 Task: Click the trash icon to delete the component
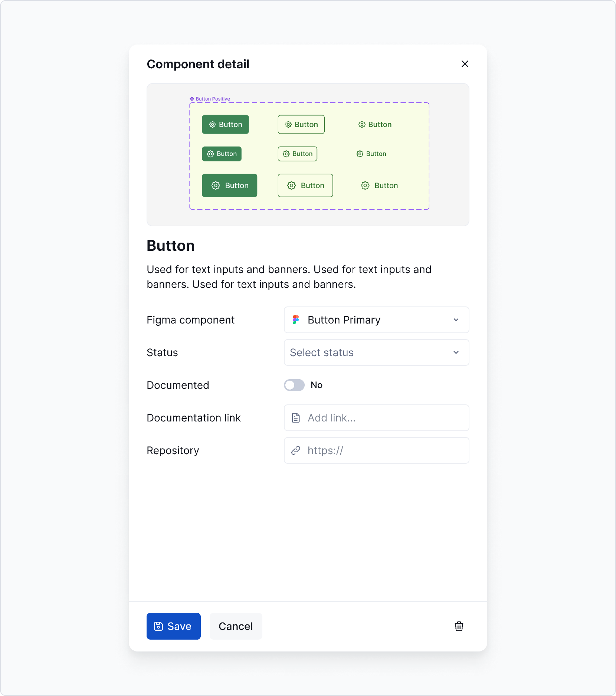click(x=459, y=626)
